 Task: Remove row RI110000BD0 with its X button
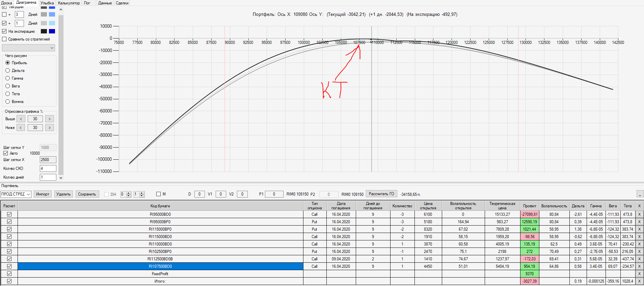[x=639, y=244]
